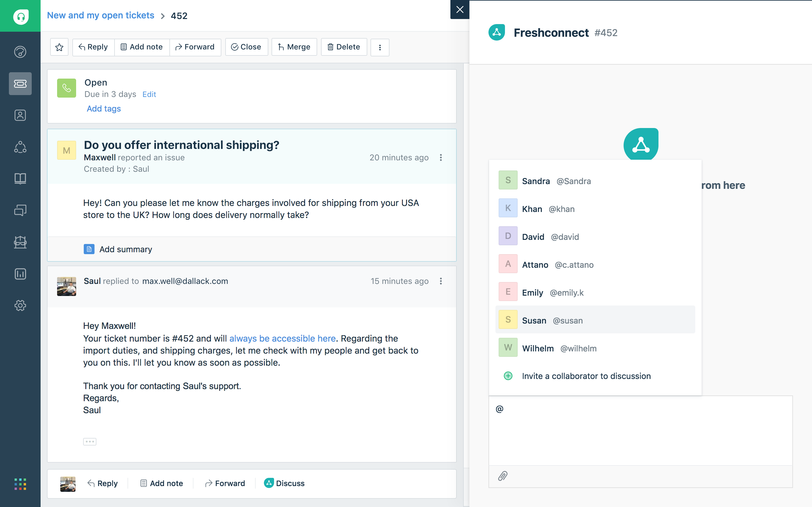Open options menu on Saul's reply
Image resolution: width=812 pixels, height=507 pixels.
pyautogui.click(x=441, y=281)
